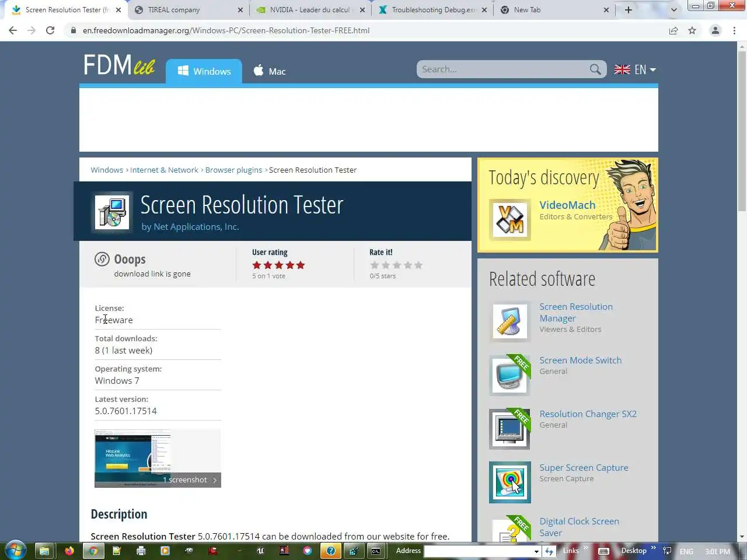This screenshot has height=560, width=747.
Task: Open command prompt taskbar icon
Action: (376, 550)
